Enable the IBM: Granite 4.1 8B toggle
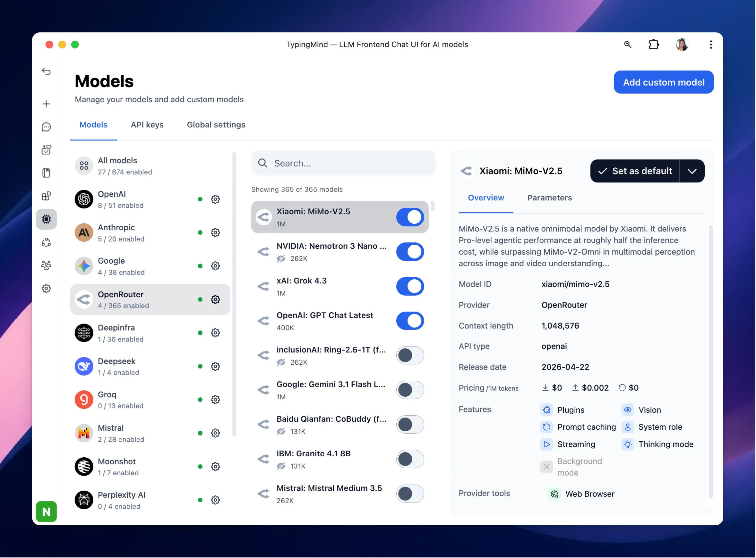The height and width of the screenshot is (558, 756). pos(410,459)
